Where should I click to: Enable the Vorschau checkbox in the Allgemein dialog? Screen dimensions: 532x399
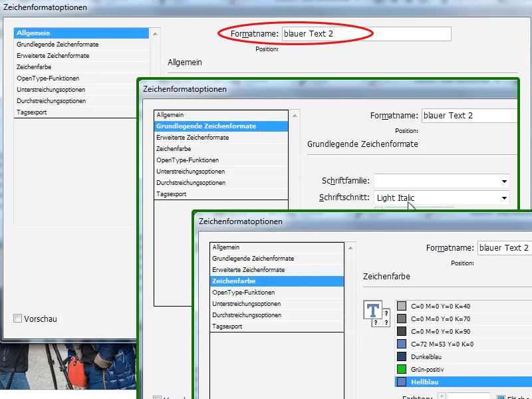(18, 319)
